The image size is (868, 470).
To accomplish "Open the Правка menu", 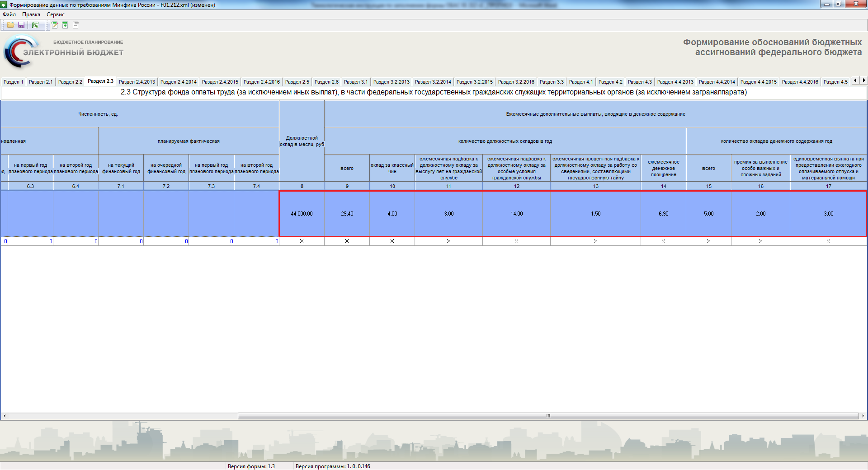I will 31,14.
